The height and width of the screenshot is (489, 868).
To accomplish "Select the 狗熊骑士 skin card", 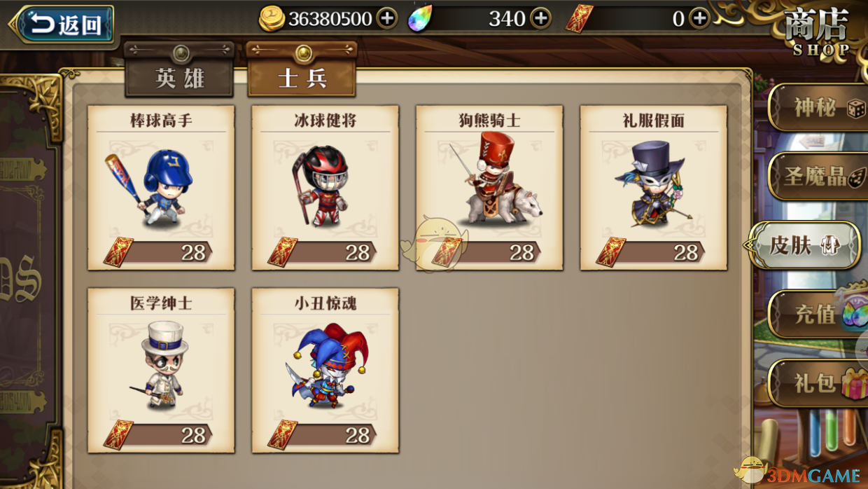I will (x=489, y=188).
